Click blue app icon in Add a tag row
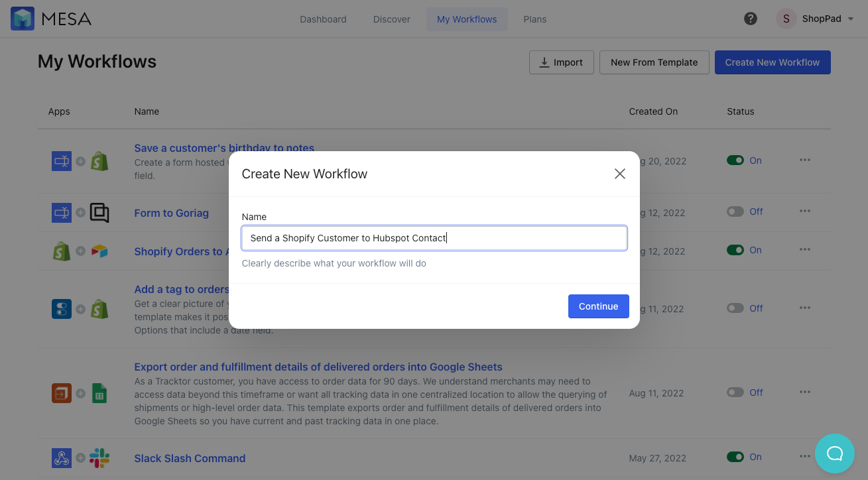 point(62,308)
